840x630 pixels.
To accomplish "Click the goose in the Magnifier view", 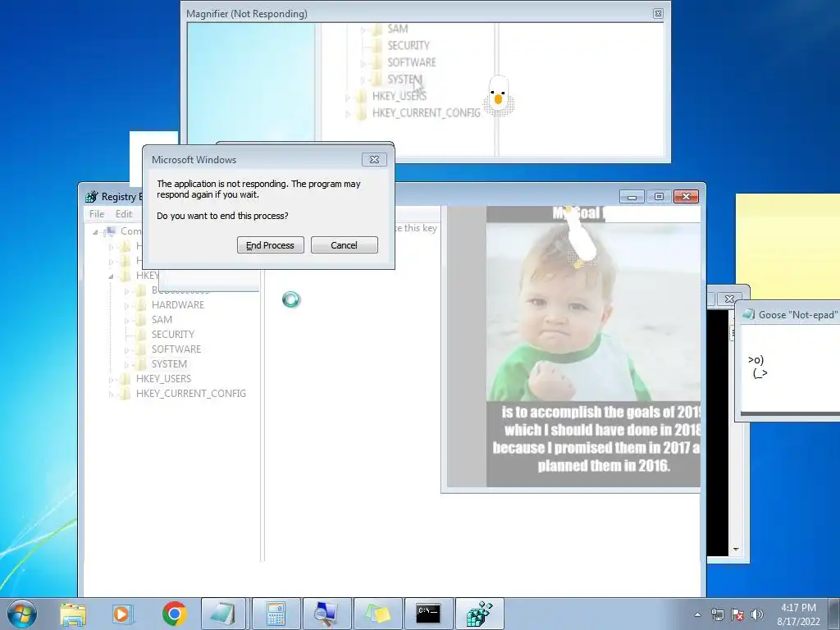I will coord(499,95).
